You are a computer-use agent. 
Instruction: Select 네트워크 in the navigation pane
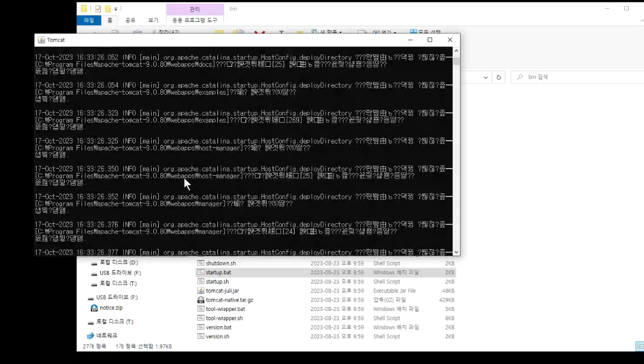[107, 336]
